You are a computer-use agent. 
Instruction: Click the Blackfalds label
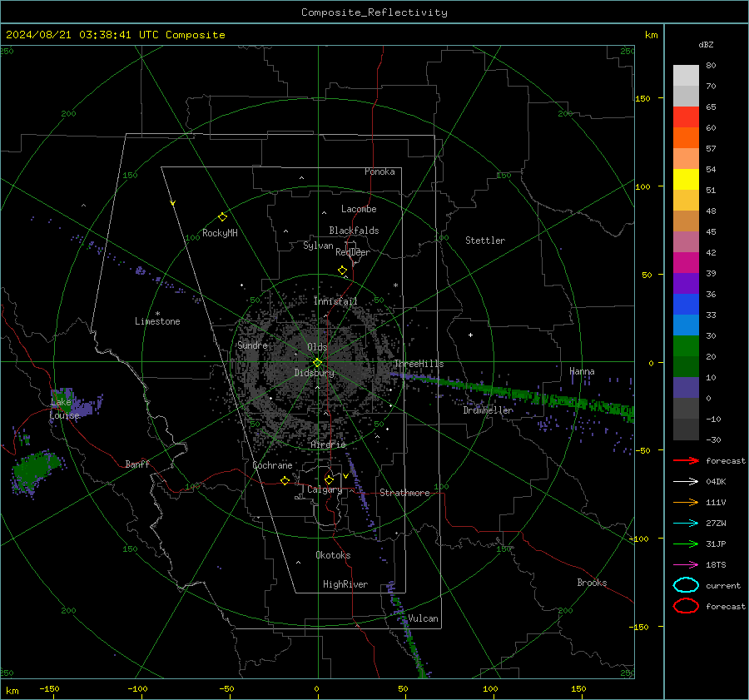click(x=354, y=231)
